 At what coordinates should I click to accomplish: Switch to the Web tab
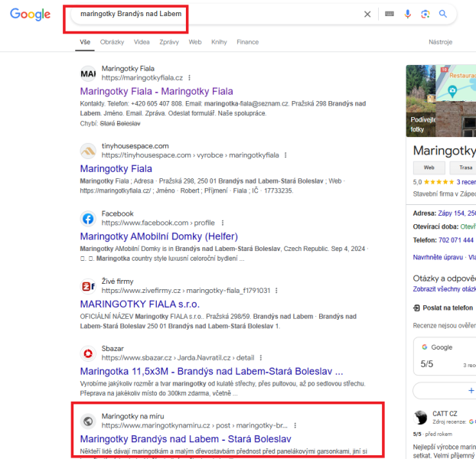195,42
